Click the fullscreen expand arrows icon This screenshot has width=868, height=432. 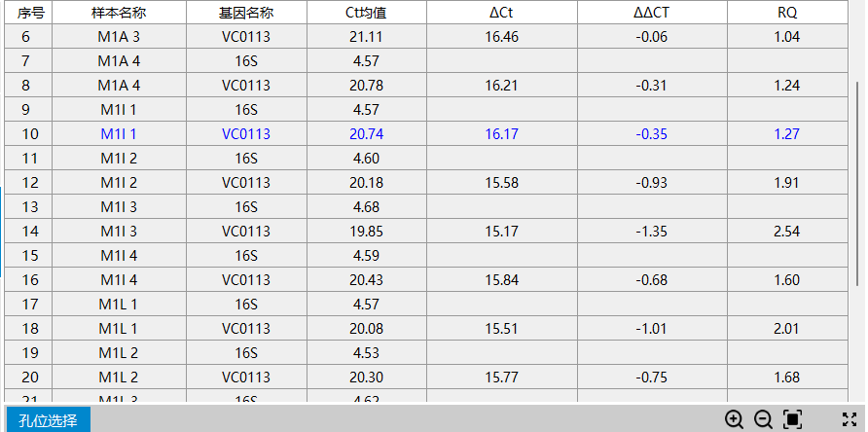point(850,419)
